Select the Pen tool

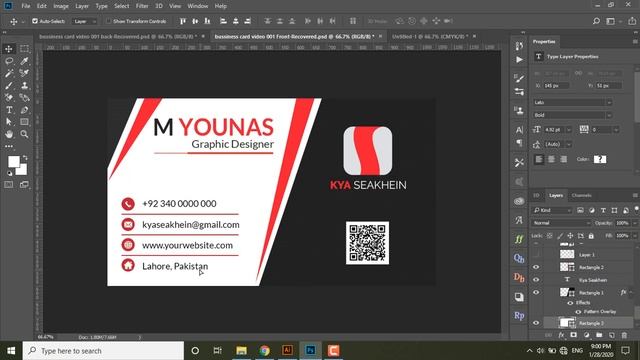coord(24,110)
